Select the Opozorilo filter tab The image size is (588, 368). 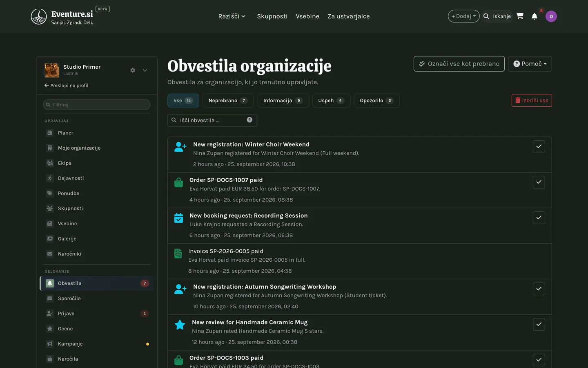click(x=376, y=101)
